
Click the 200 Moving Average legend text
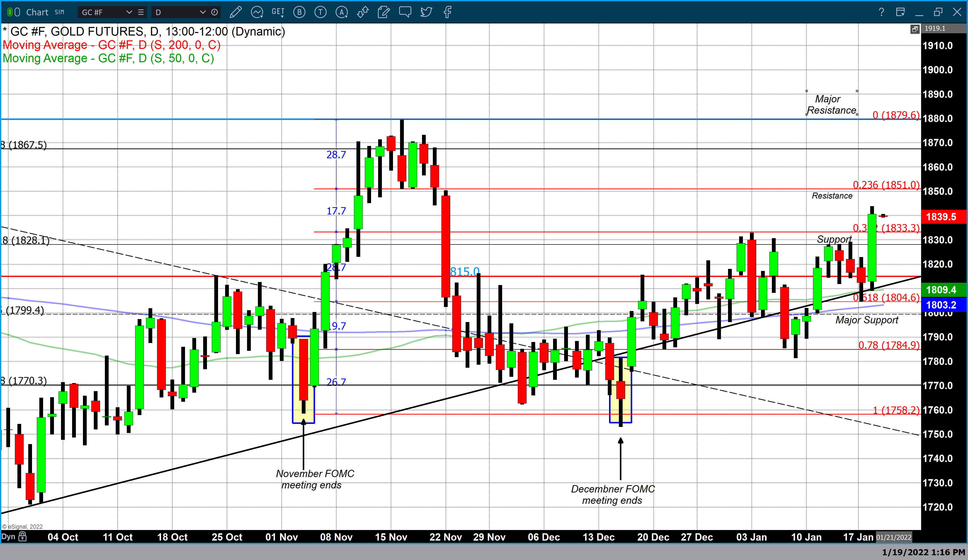pyautogui.click(x=111, y=45)
